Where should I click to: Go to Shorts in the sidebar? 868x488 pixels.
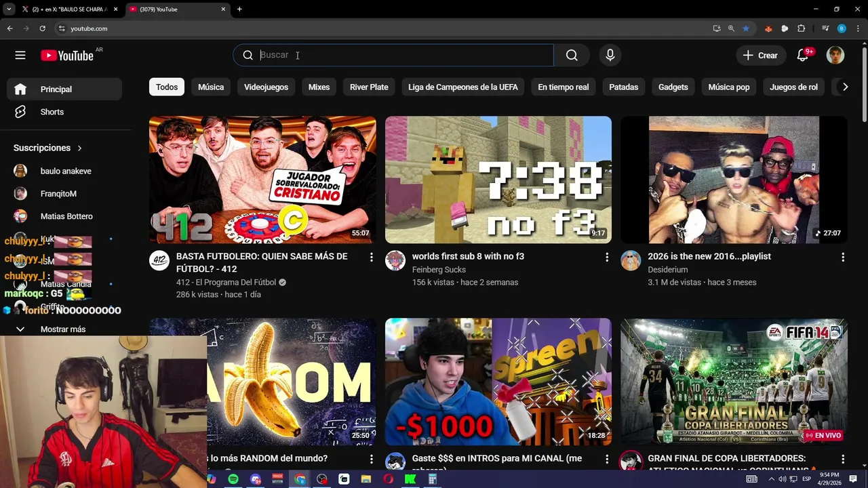tap(64, 112)
